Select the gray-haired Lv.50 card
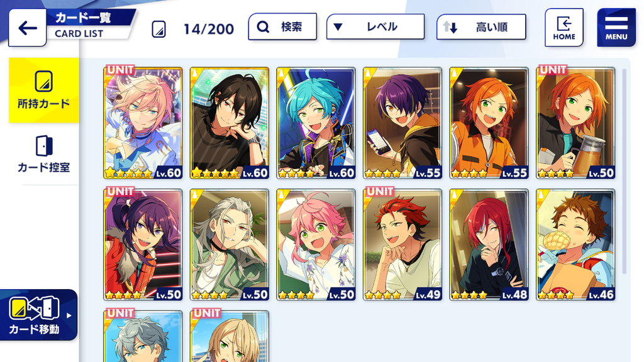This screenshot has height=362, width=644. click(230, 244)
